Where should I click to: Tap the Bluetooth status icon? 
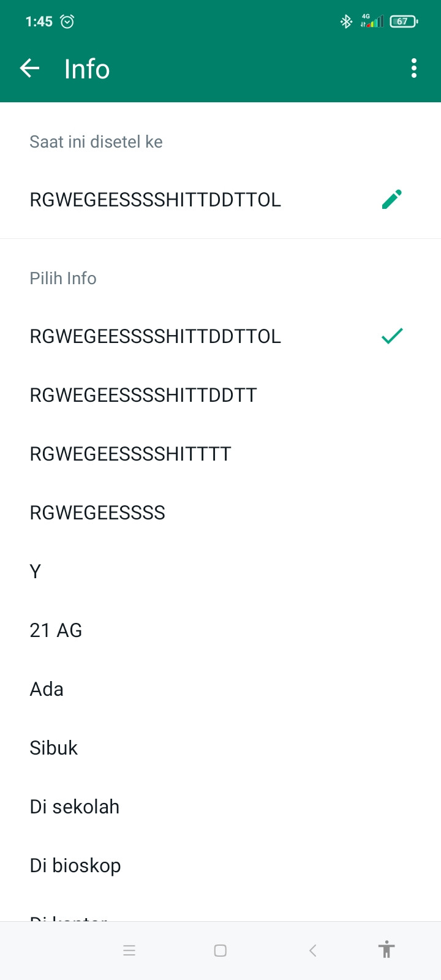[346, 21]
